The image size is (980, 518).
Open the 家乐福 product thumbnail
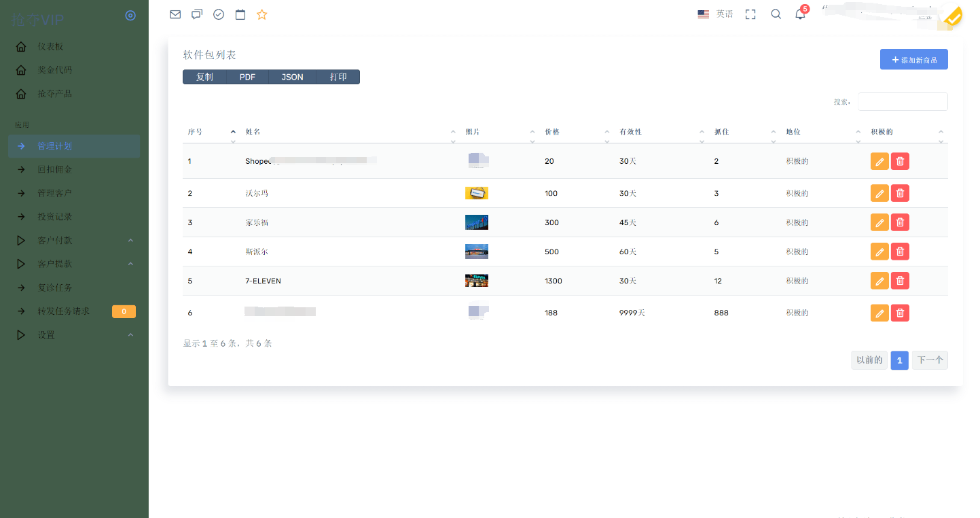[477, 222]
